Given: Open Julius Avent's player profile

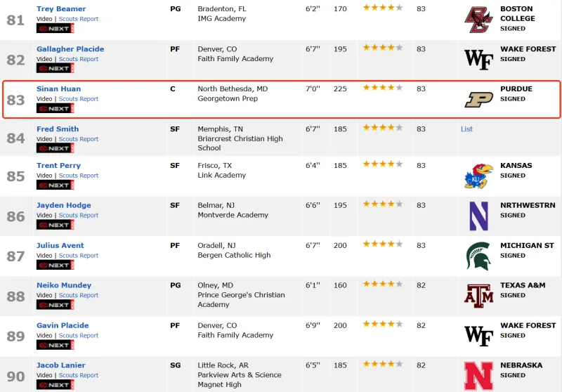Looking at the screenshot, I should coord(60,246).
